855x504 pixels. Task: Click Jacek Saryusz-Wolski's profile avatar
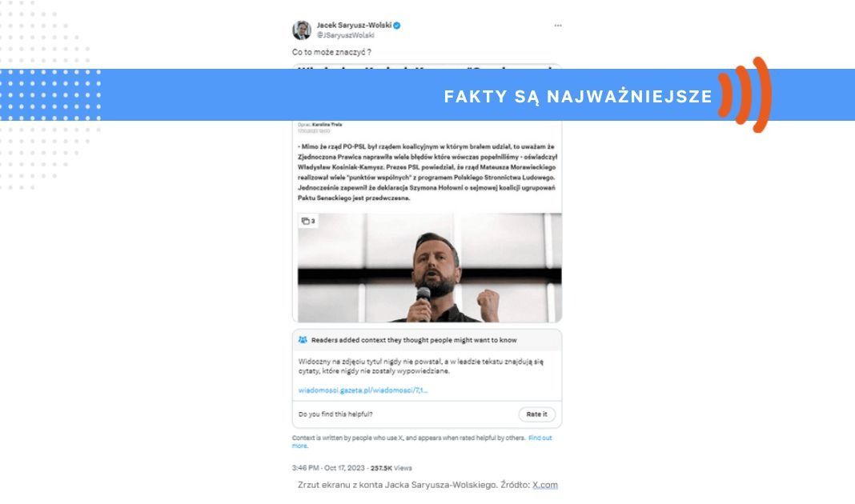(302, 30)
